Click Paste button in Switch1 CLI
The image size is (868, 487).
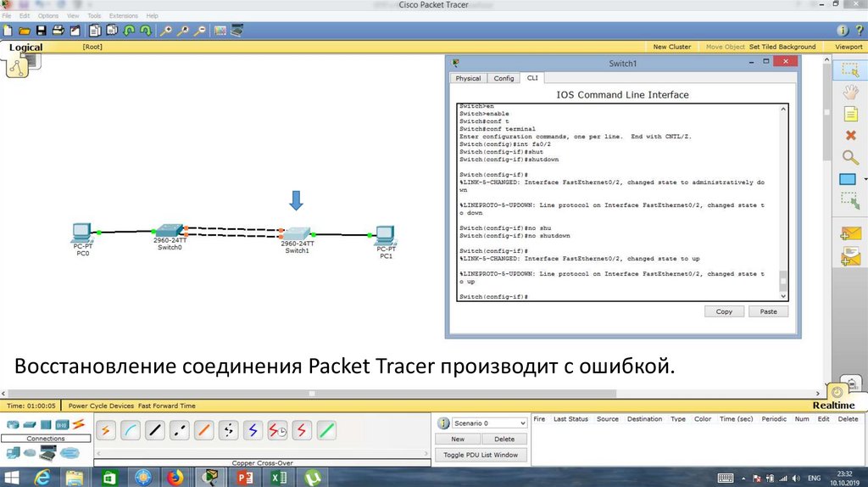pyautogui.click(x=768, y=311)
